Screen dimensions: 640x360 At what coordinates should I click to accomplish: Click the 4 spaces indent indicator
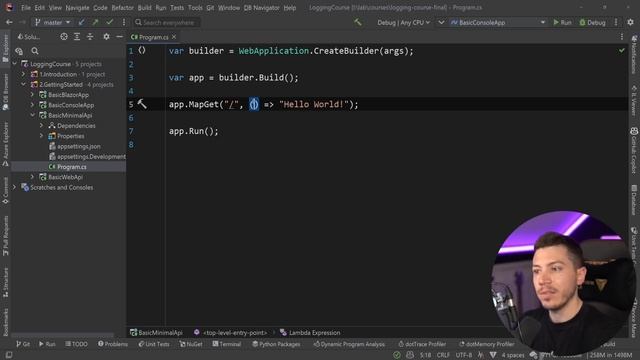513,355
